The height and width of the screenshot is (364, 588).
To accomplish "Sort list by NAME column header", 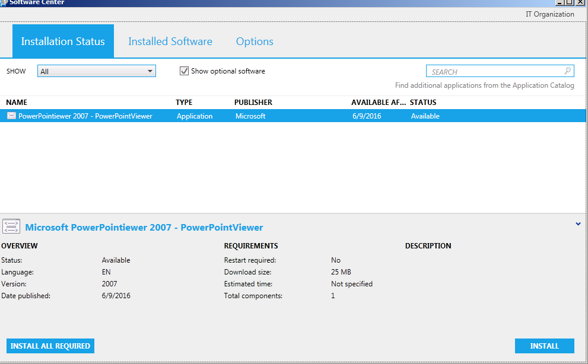I will pyautogui.click(x=17, y=103).
